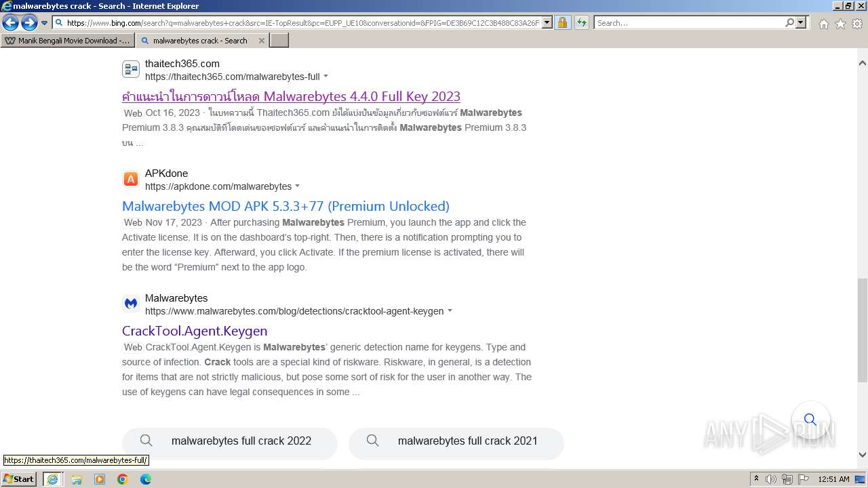868x488 pixels.
Task: Open the Malwarebytes 4.4.0 Full Key 2023 result
Action: click(291, 96)
